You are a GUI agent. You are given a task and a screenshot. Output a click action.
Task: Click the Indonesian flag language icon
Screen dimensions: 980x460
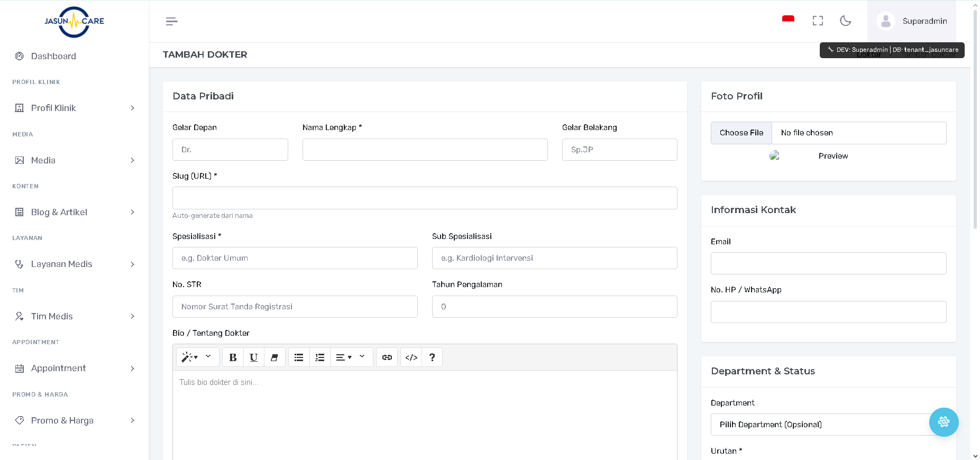[x=788, y=20]
